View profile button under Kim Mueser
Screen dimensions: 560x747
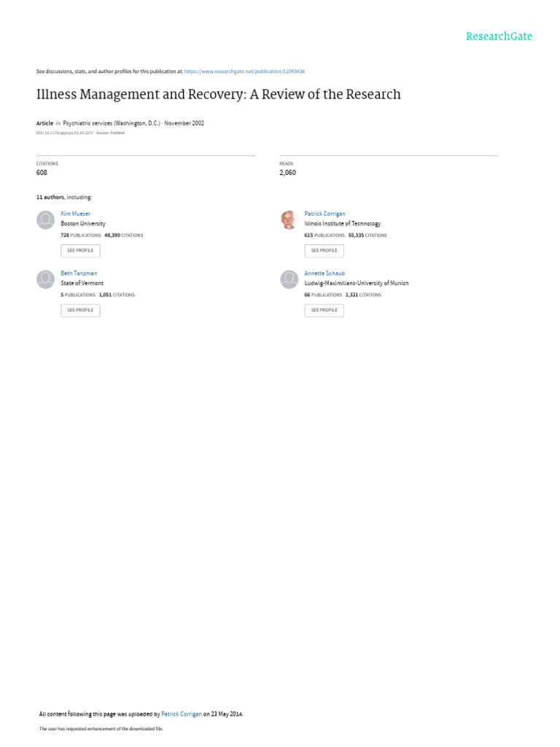pyautogui.click(x=80, y=251)
